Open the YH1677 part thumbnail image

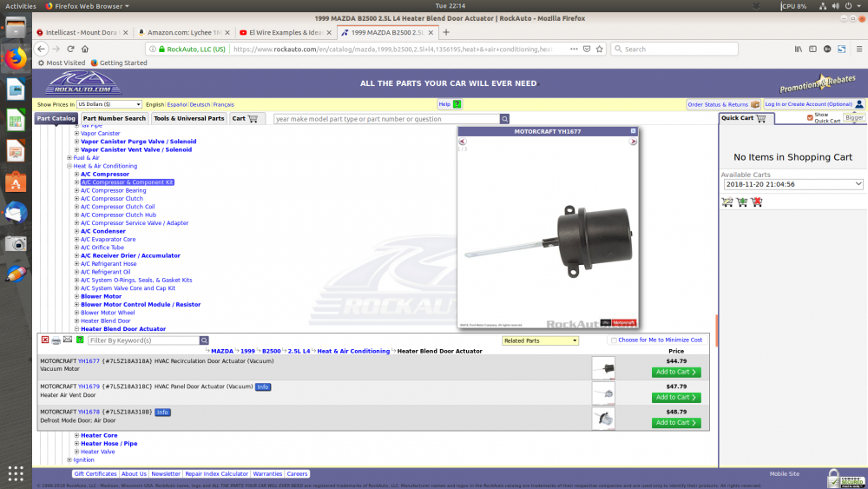tap(603, 367)
